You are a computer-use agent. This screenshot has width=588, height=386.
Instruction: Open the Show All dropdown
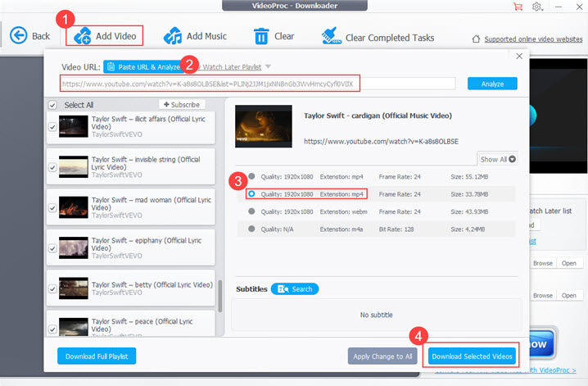coord(498,160)
